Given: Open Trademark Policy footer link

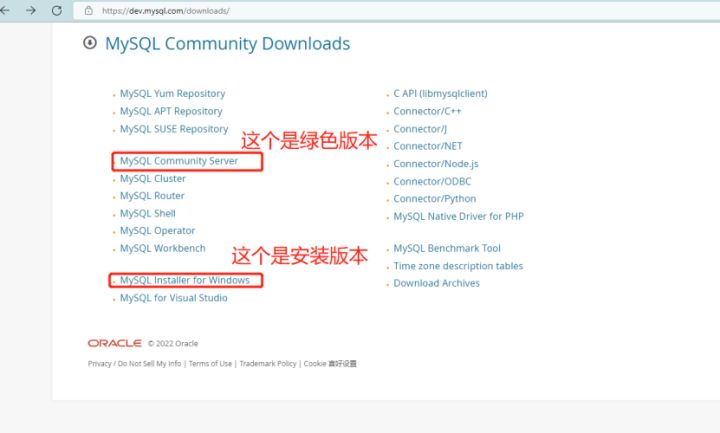Looking at the screenshot, I should [x=268, y=364].
